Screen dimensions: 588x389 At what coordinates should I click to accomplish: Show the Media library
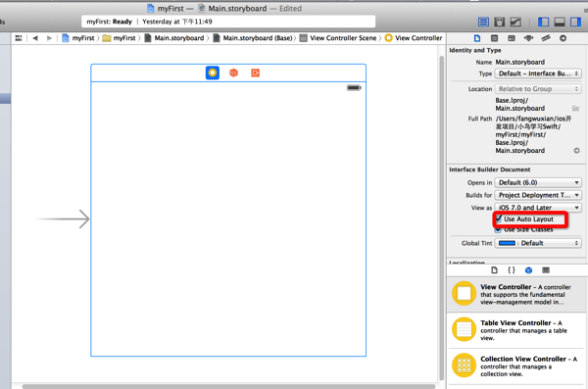click(546, 270)
